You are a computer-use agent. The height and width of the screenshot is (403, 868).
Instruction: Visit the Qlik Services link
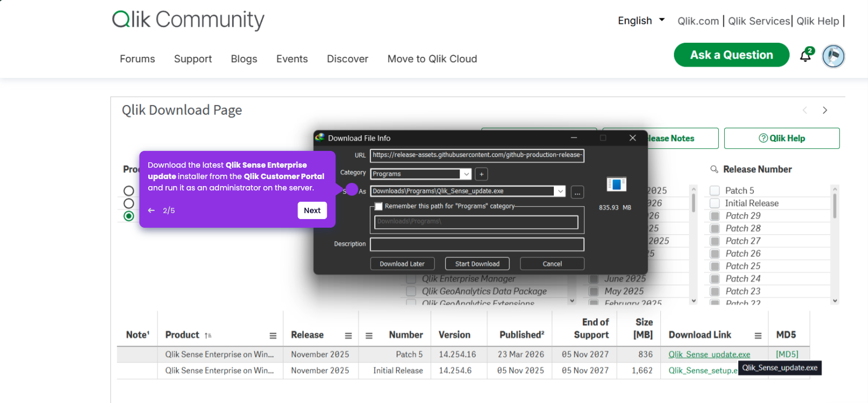point(759,21)
